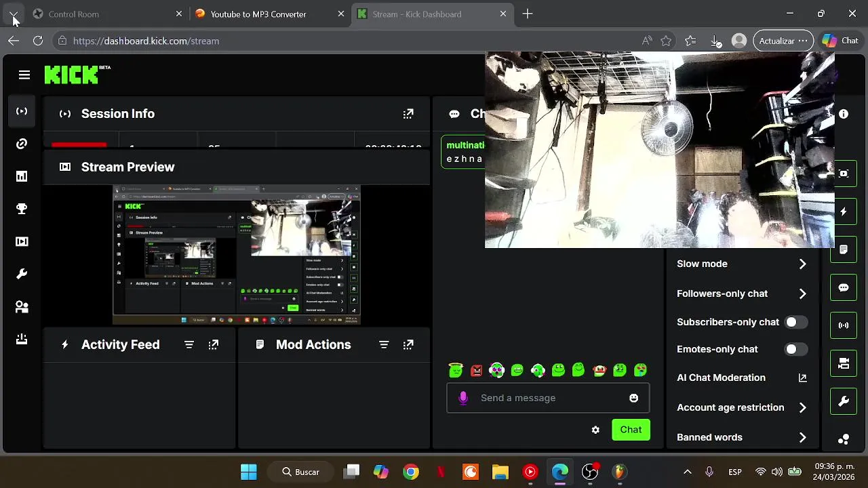The image size is (868, 488).
Task: Open the trophy achievements sidebar icon
Action: point(22,209)
